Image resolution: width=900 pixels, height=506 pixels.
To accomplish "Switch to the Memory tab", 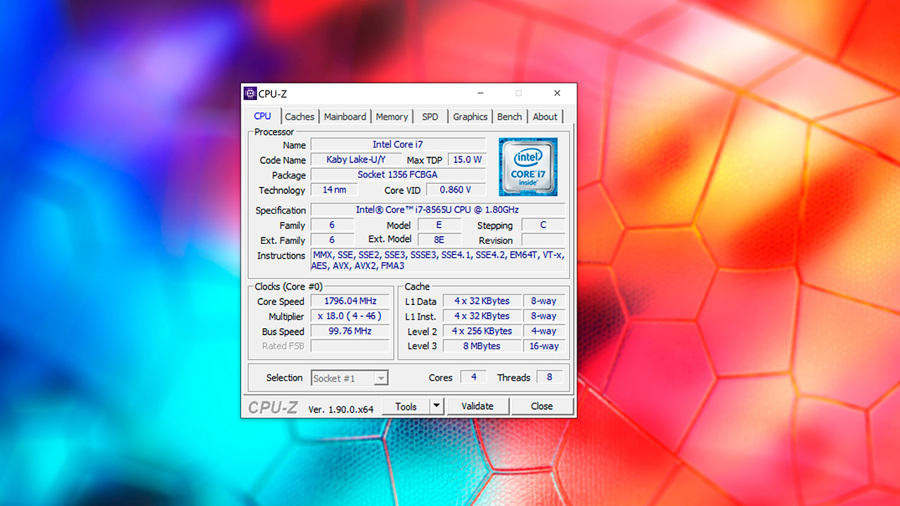I will pos(391,116).
